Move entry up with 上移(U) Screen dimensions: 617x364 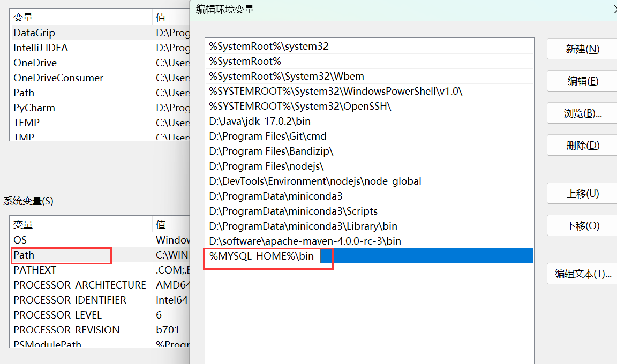tap(582, 194)
